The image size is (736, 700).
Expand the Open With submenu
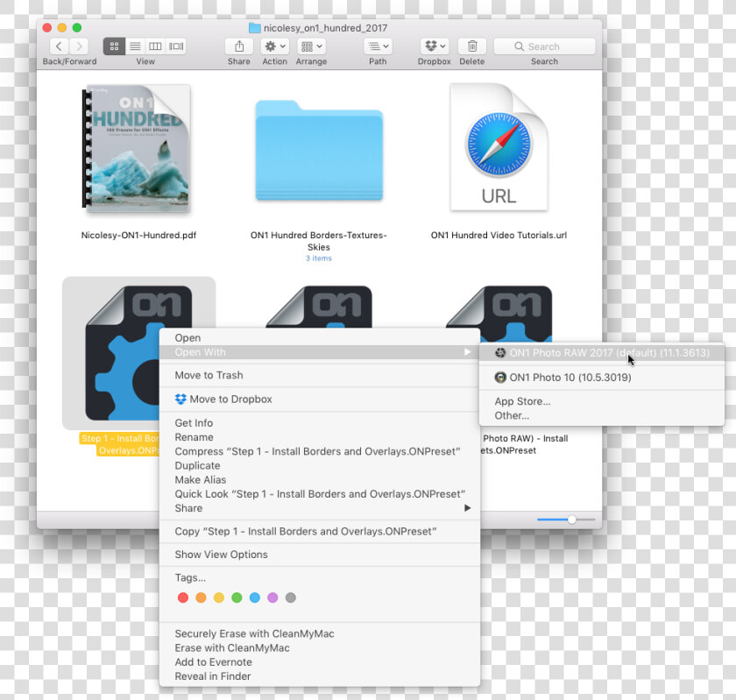[319, 352]
